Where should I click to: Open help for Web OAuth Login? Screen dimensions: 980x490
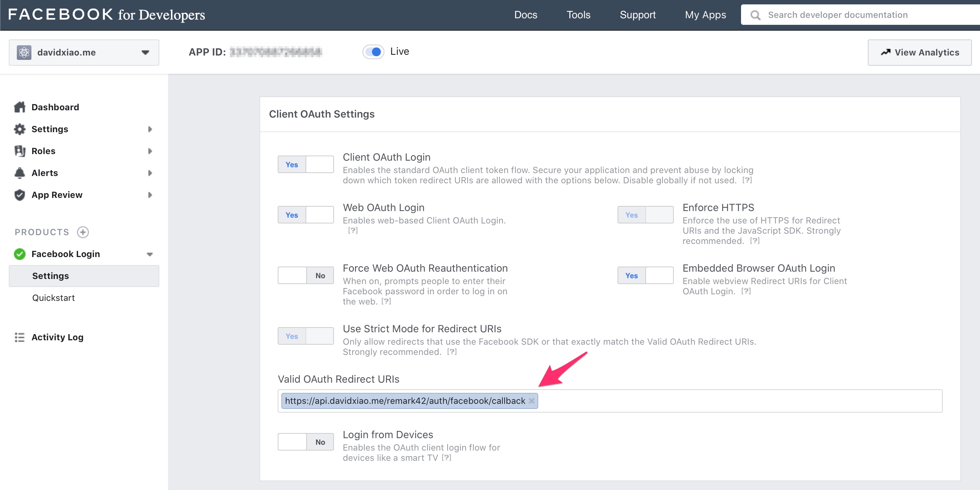353,230
